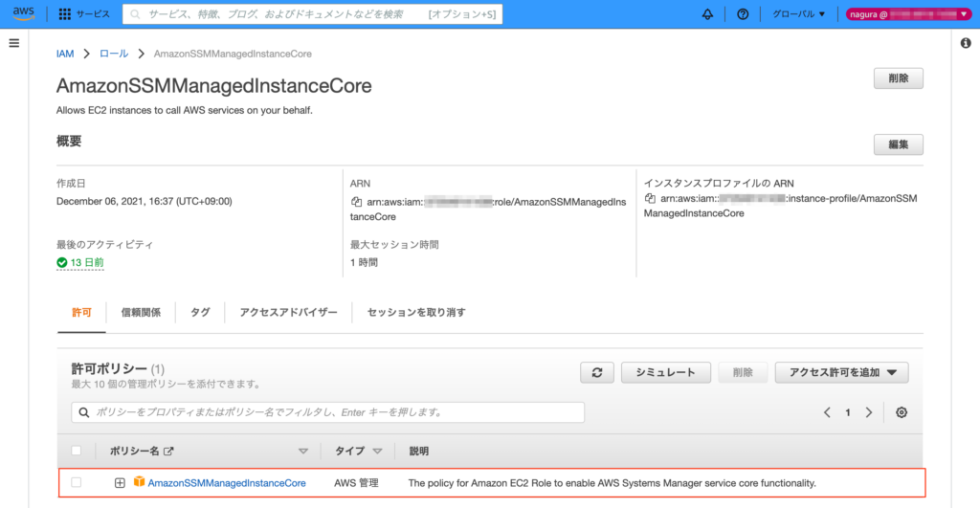This screenshot has width=980, height=508.
Task: Click the top 削除 role button
Action: [x=898, y=78]
